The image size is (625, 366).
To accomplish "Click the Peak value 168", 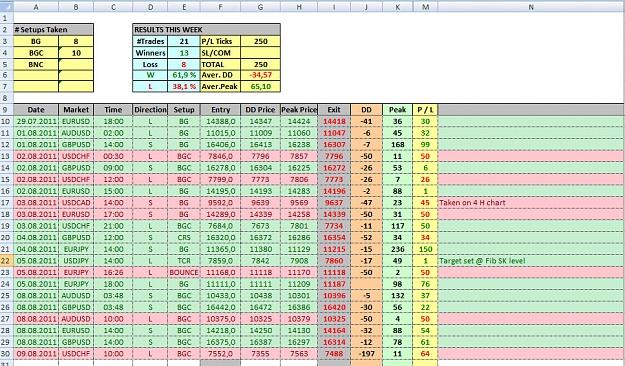I will coord(397,145).
